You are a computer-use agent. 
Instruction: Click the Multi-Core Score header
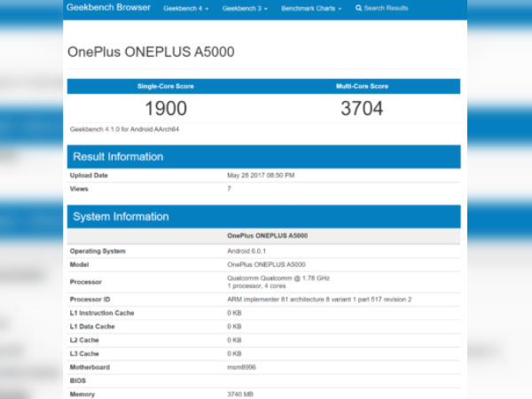(x=362, y=86)
